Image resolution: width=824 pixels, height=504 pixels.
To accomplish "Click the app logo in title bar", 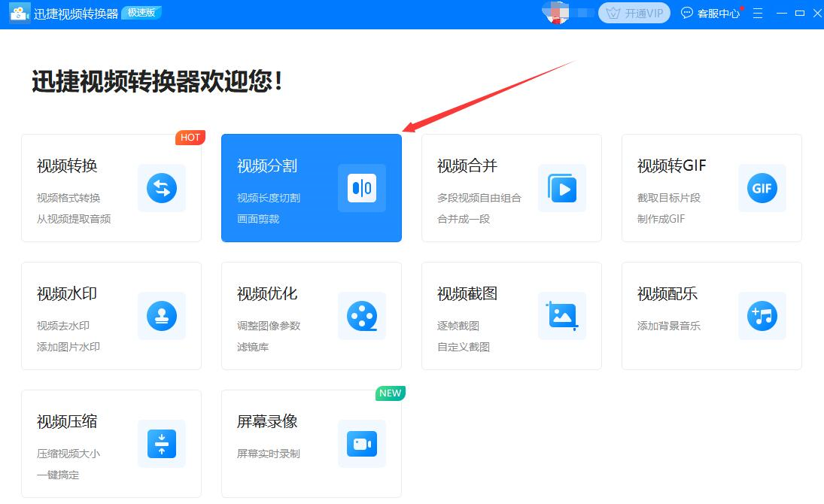I will (x=20, y=13).
